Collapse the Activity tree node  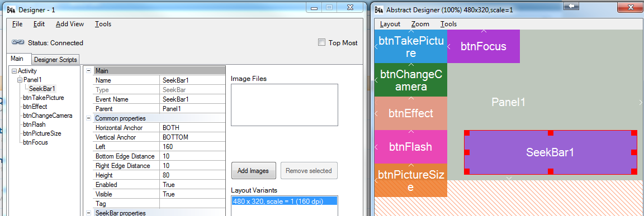pos(15,71)
